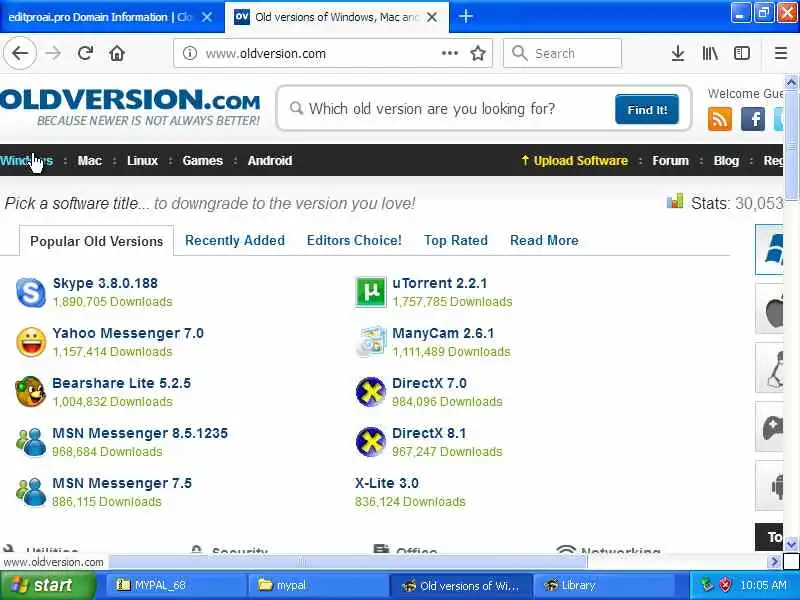Viewport: 800px width, 600px height.
Task: Click the ManyCam icon
Action: tap(371, 341)
